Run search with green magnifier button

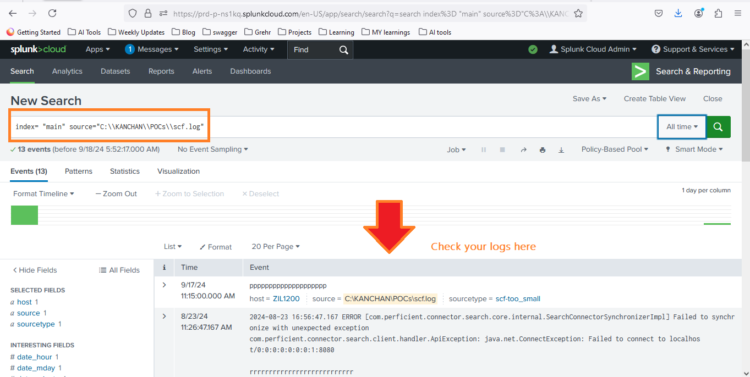(x=718, y=127)
